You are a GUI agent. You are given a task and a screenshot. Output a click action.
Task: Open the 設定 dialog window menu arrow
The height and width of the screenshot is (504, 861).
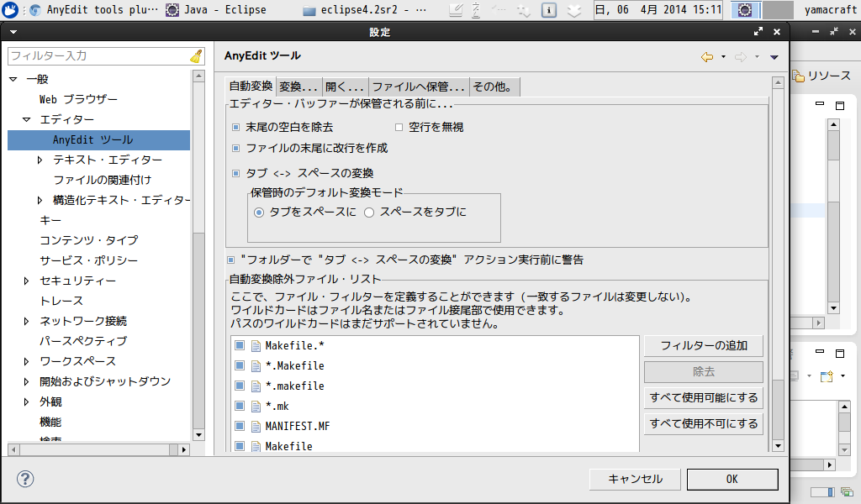pyautogui.click(x=13, y=33)
